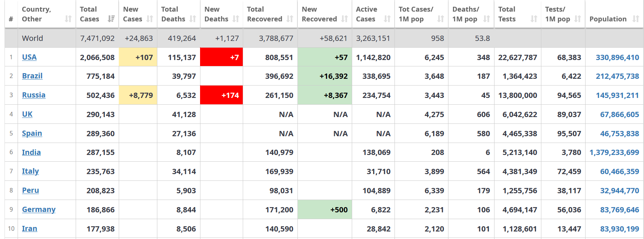Click the Italy country link
The height and width of the screenshot is (239, 644).
(x=30, y=171)
